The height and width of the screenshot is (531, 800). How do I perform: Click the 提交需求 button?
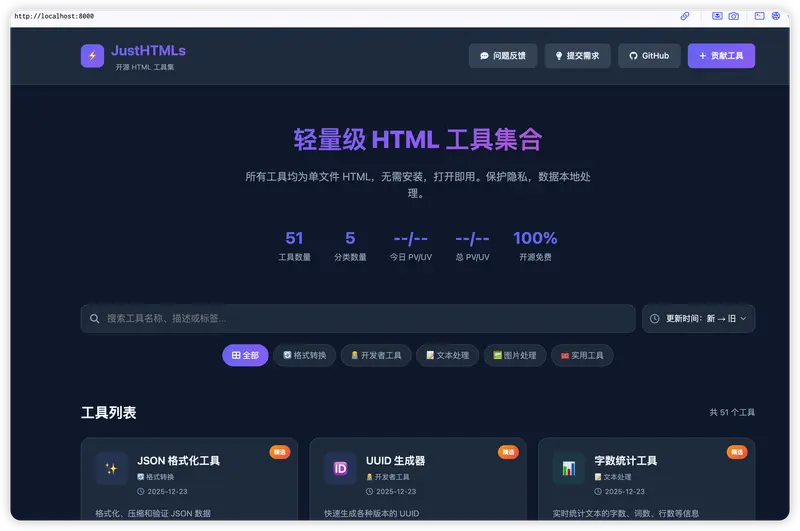pyautogui.click(x=577, y=56)
